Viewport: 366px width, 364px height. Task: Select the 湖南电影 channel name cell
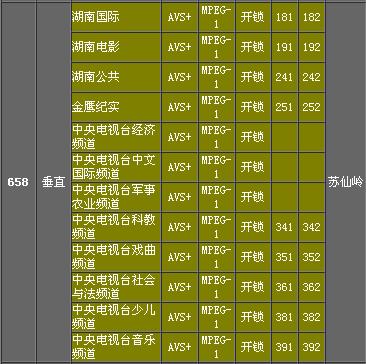(x=116, y=47)
